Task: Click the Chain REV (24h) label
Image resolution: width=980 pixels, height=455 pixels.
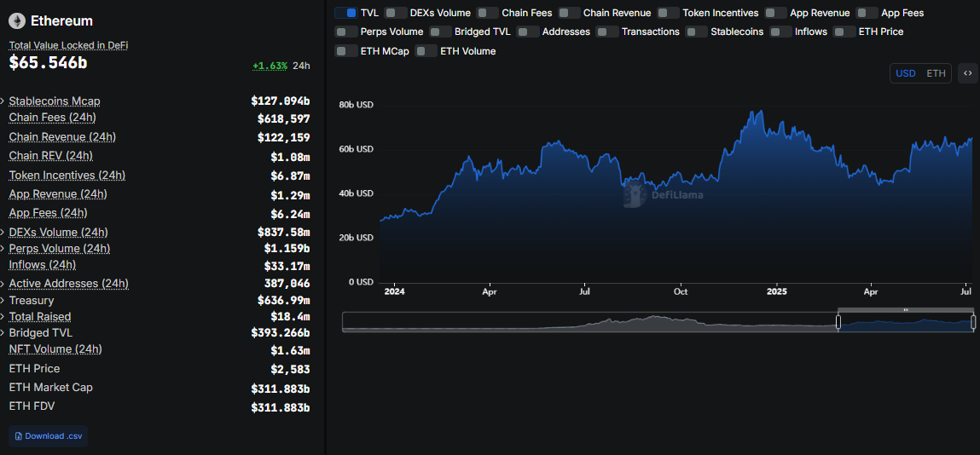Action: 50,155
